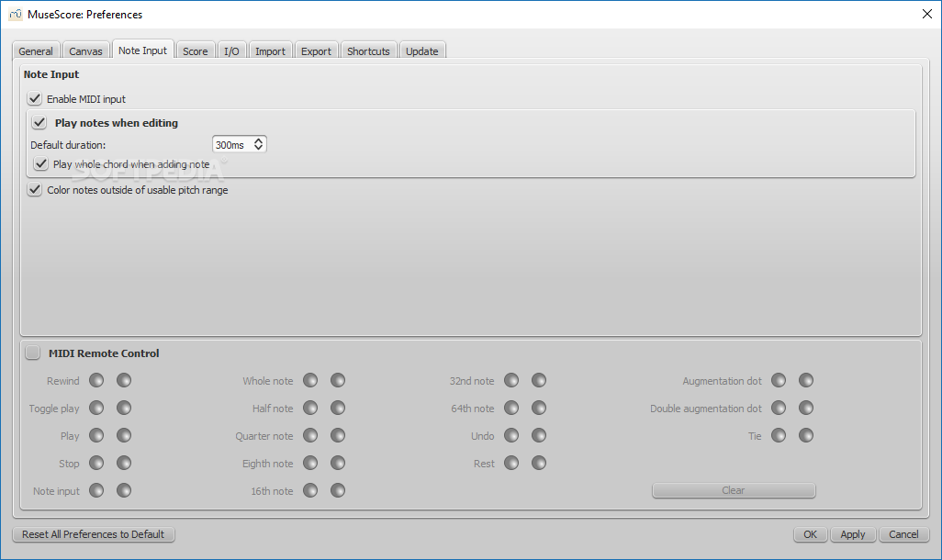Click the first round button beside Quarter note
The image size is (942, 560).
tap(310, 436)
